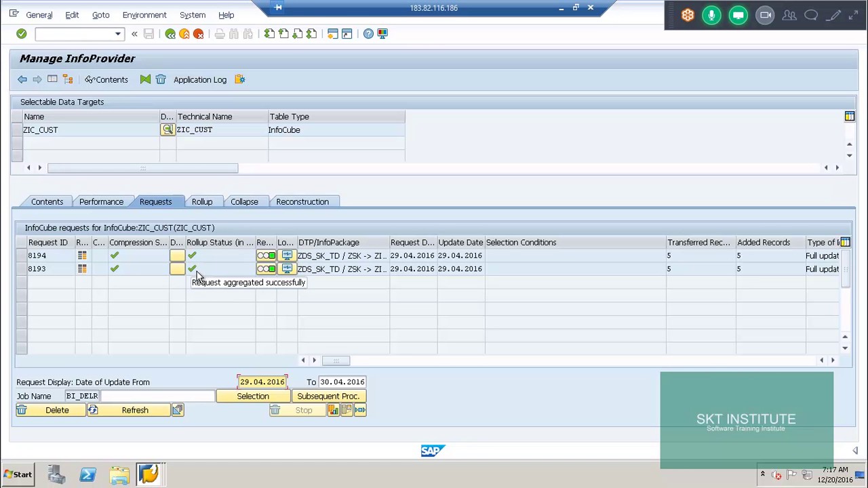Click the Exit orange arrow icon
The width and height of the screenshot is (868, 488).
point(184,34)
